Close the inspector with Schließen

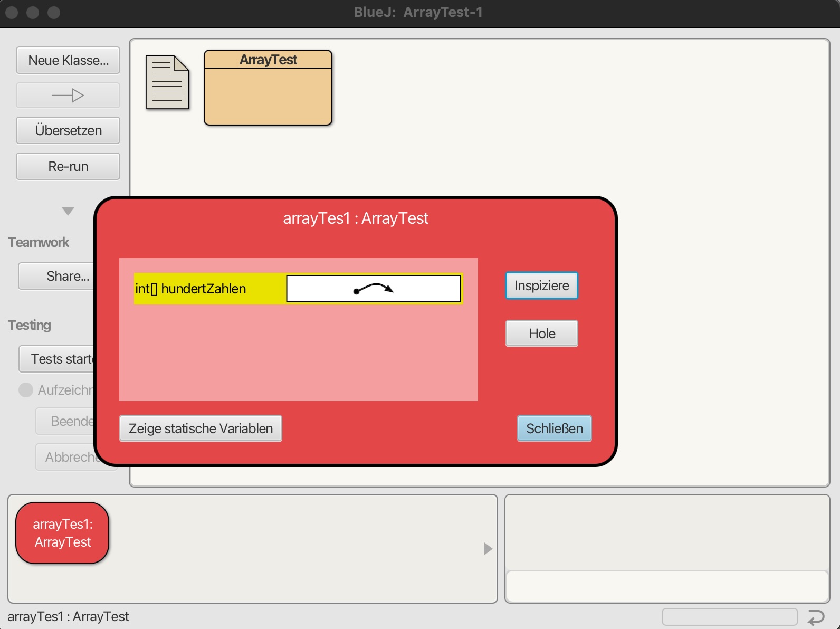point(554,428)
